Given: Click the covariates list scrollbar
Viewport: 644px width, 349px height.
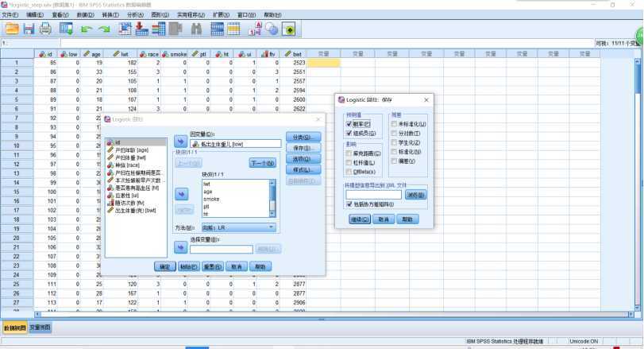Looking at the screenshot, I should 272,197.
